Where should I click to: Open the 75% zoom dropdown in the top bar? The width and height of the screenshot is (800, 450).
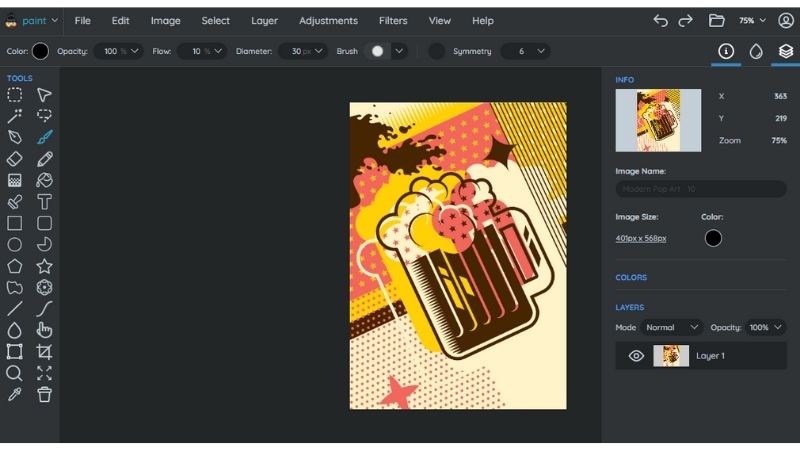tap(753, 20)
